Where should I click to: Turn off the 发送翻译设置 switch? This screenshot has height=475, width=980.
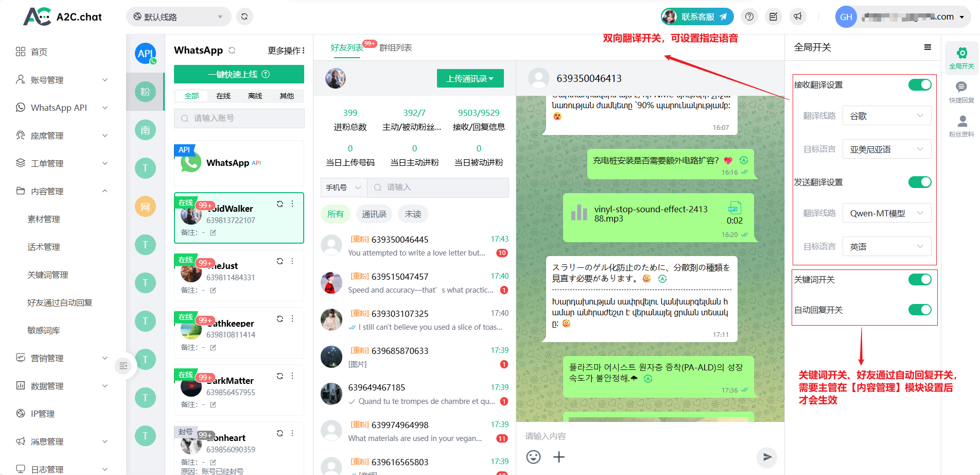919,182
